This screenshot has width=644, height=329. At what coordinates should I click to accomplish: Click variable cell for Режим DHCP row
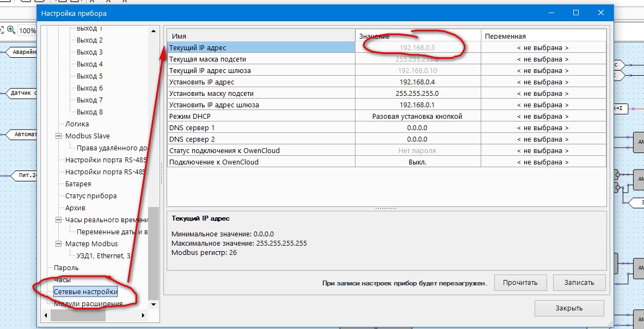[543, 117]
